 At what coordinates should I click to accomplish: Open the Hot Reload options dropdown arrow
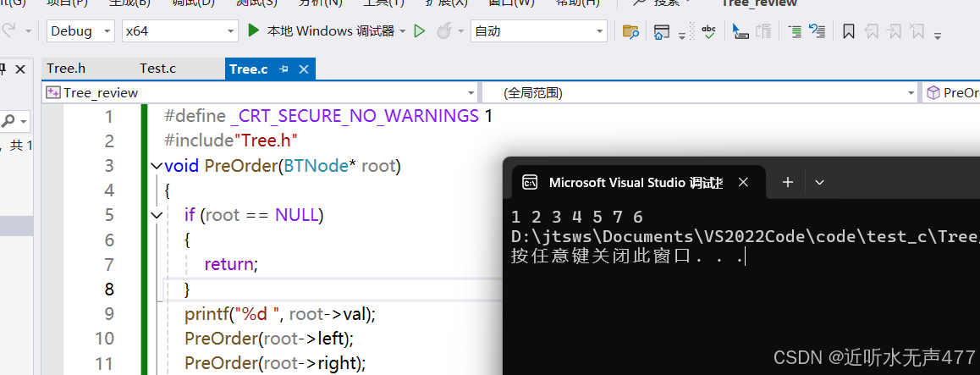point(460,31)
